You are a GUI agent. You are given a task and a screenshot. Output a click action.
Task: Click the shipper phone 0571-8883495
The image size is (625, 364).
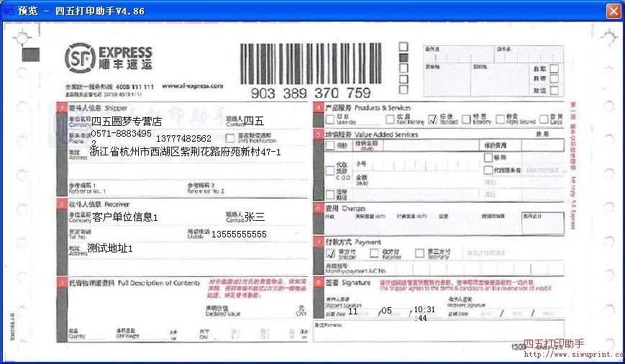121,135
